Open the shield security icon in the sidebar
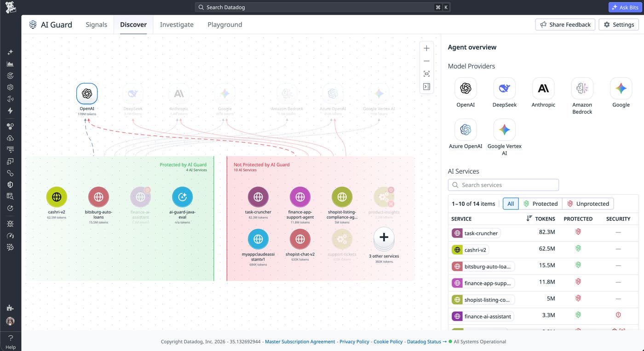The image size is (644, 351). pyautogui.click(x=10, y=185)
